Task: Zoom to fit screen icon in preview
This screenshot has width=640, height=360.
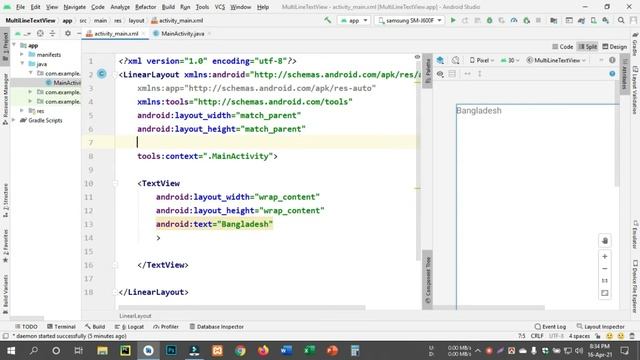Action: tap(605, 293)
